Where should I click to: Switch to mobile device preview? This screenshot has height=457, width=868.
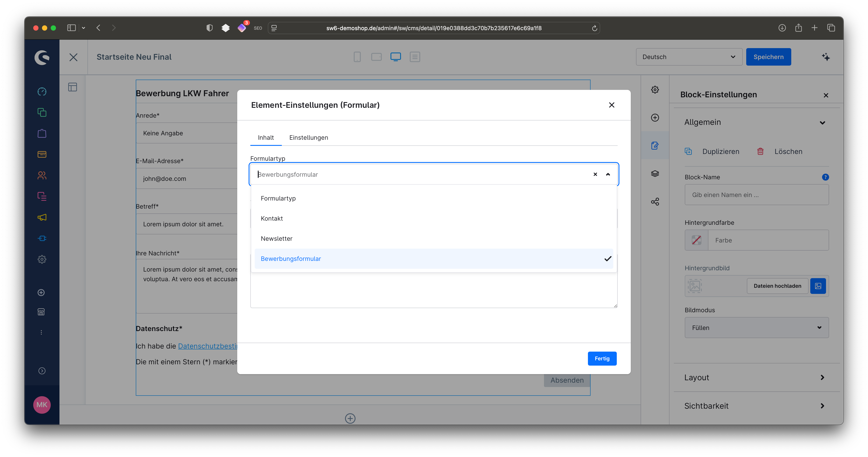coord(357,57)
